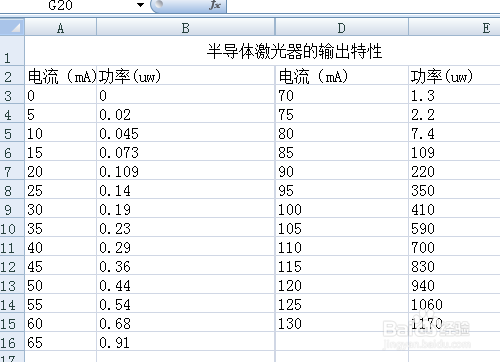Click cell with value 0.23

186,227
